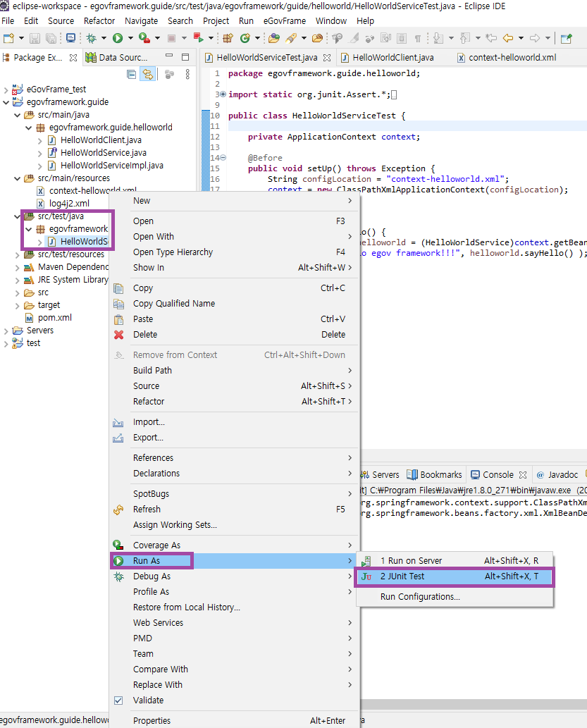Viewport: 587px width, 728px height.
Task: Expand the target folder node
Action: tap(17, 305)
